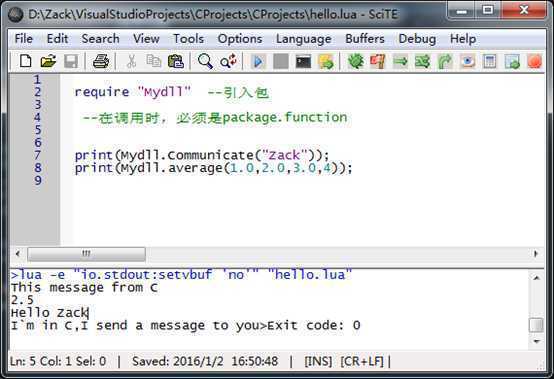Click the black console window icon

pyautogui.click(x=303, y=61)
